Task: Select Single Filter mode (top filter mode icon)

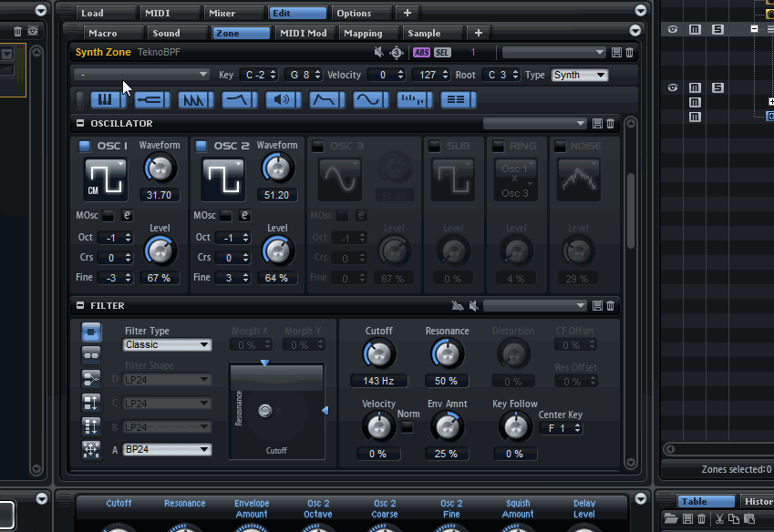Action: 91,332
